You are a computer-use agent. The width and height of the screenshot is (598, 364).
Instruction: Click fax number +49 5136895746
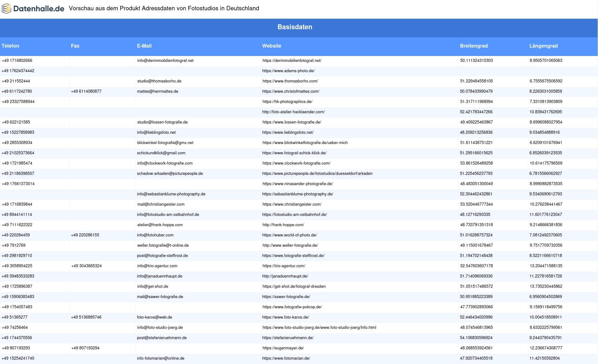point(86,317)
